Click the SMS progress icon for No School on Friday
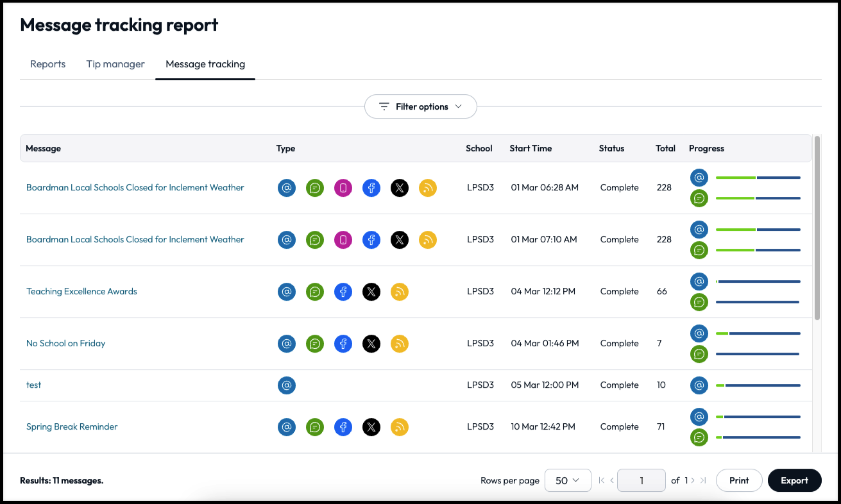The height and width of the screenshot is (504, 841). pyautogui.click(x=699, y=353)
